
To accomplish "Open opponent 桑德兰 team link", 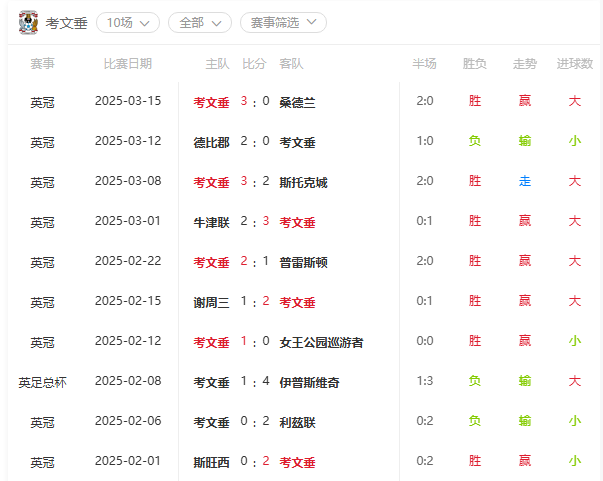I will [x=297, y=103].
